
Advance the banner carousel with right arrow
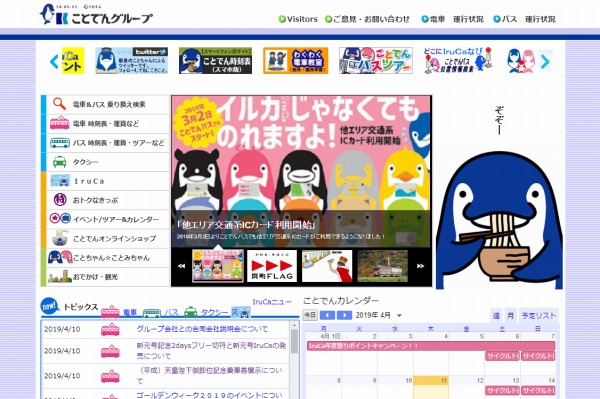coord(545,61)
